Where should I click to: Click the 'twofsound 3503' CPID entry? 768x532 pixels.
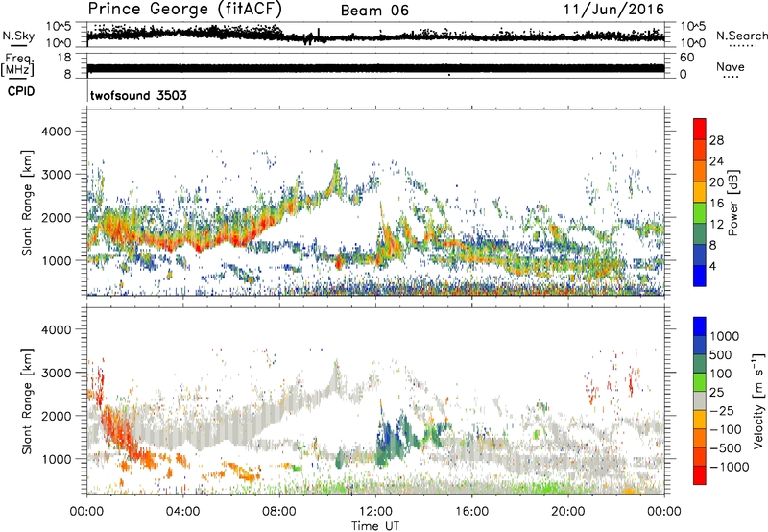coord(138,95)
